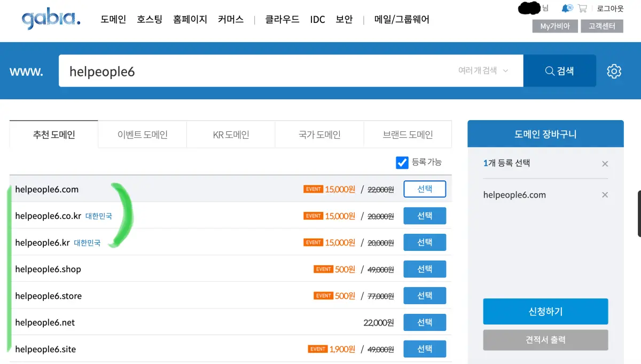Click the 견적서 출력 button
Screen dimensions: 641x364
point(545,340)
